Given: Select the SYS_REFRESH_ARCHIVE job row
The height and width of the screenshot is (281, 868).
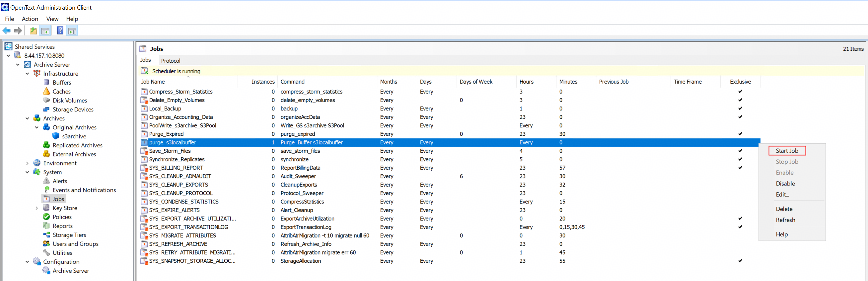Looking at the screenshot, I should click(450, 244).
